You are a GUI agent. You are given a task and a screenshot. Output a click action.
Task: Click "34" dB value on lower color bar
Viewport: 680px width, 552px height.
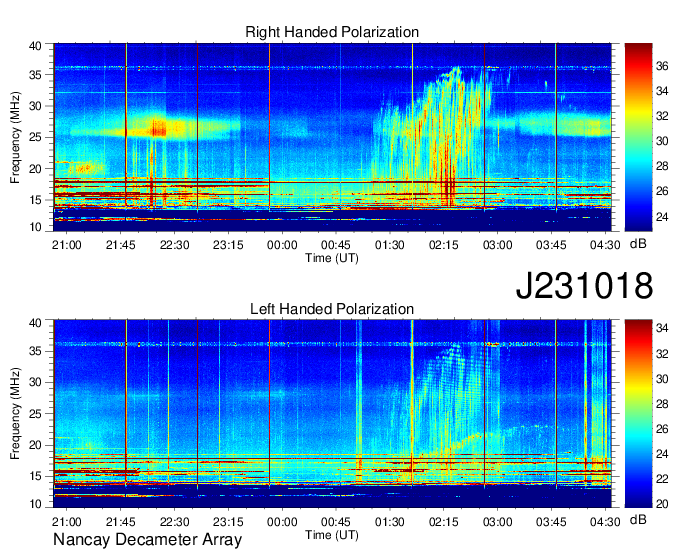[662, 328]
